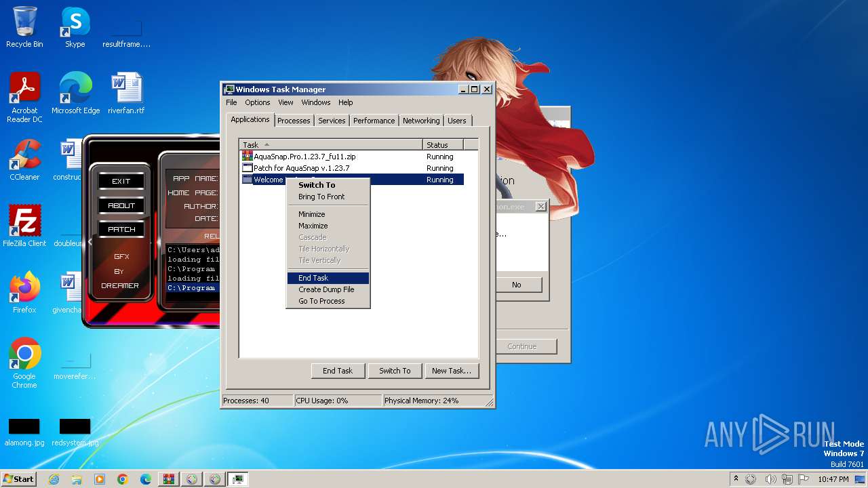Open the Options menu in Task Manager
868x488 pixels.
258,102
